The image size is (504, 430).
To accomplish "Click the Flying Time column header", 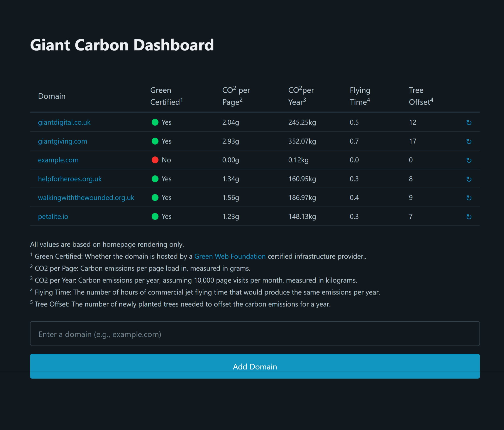I will click(360, 96).
